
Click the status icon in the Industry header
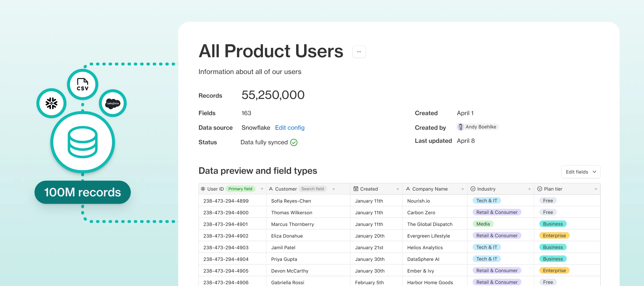pyautogui.click(x=473, y=189)
